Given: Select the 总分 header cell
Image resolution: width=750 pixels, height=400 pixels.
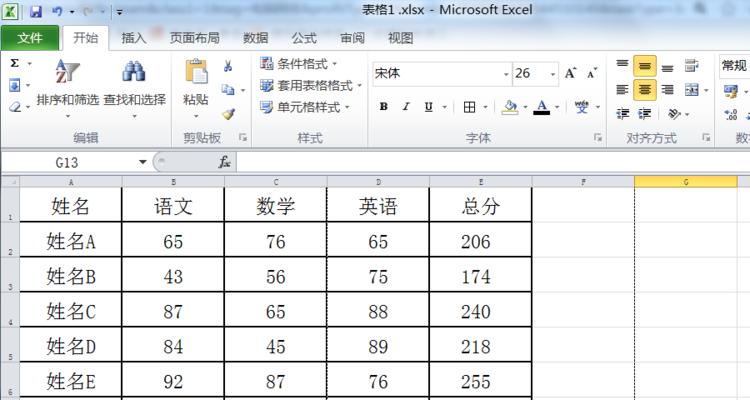Looking at the screenshot, I should (481, 206).
